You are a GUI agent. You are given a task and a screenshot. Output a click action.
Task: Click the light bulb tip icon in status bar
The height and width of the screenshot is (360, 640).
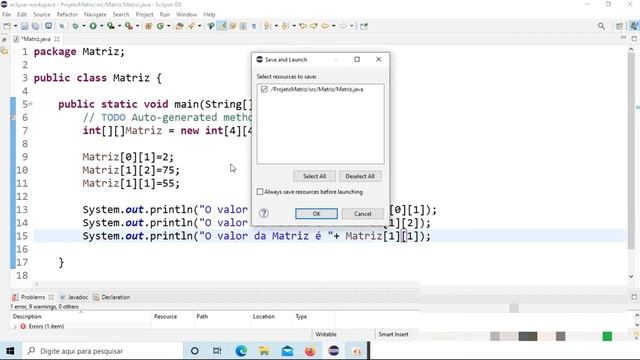click(x=636, y=336)
